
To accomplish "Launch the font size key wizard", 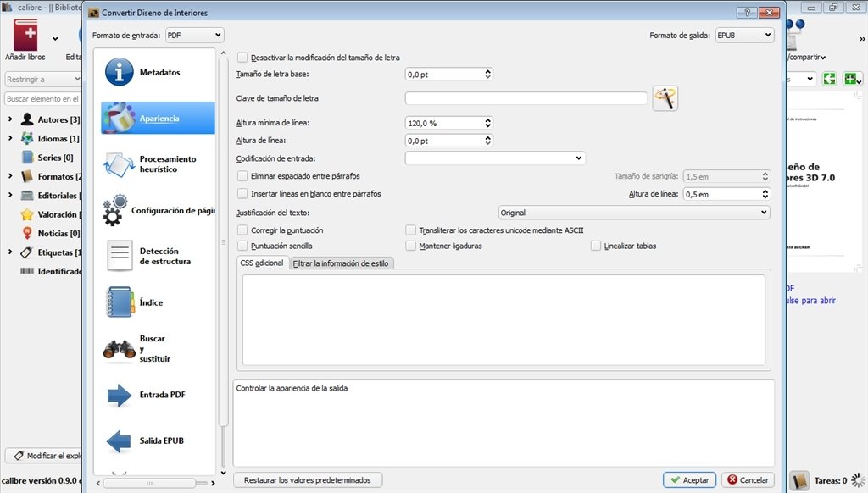I will (x=665, y=98).
